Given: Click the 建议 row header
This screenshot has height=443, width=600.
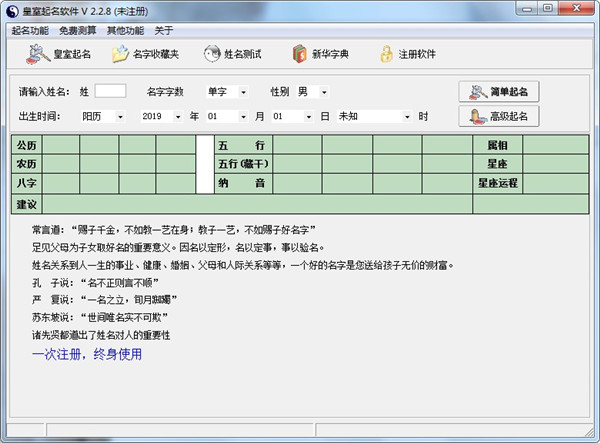Looking at the screenshot, I should [26, 204].
